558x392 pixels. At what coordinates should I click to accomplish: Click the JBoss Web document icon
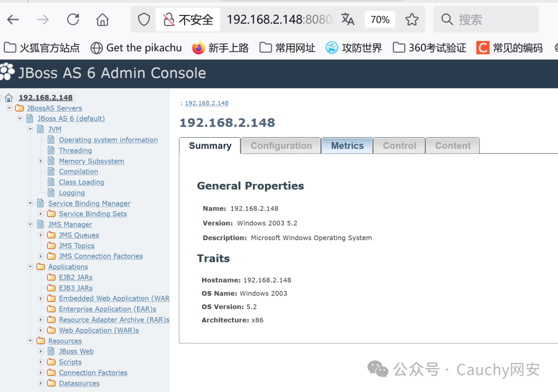(x=51, y=351)
